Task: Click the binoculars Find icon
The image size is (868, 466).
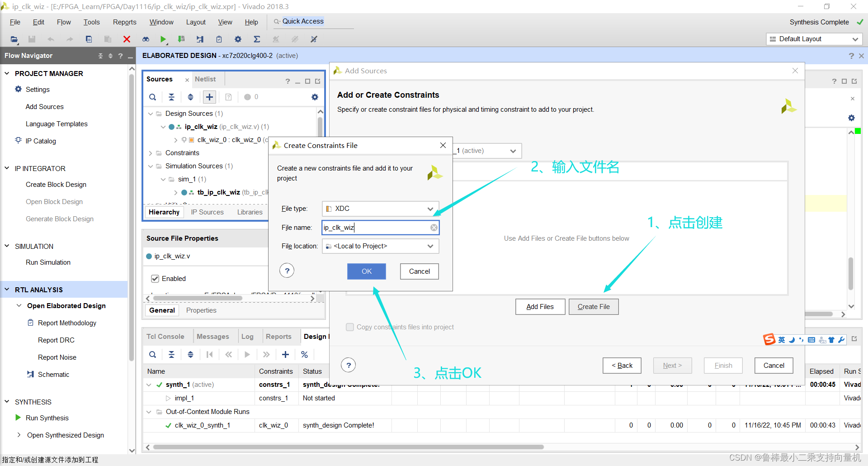Action: pyautogui.click(x=146, y=39)
